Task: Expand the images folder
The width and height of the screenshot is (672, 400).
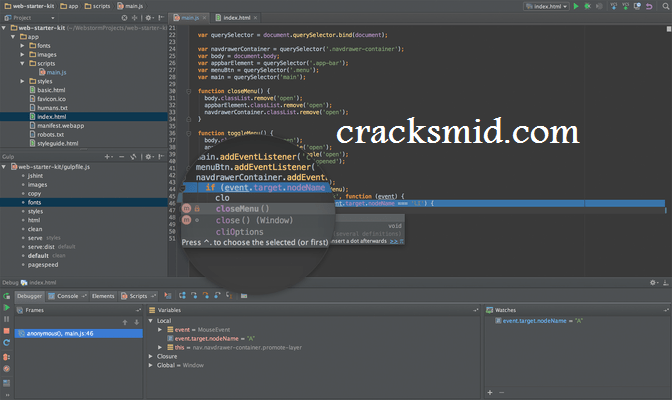Action: point(22,54)
